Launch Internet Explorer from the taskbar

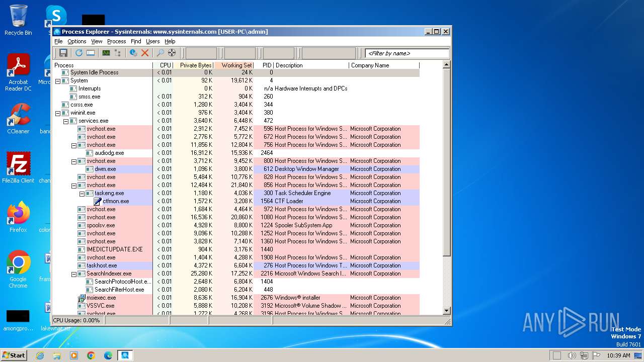click(40, 355)
